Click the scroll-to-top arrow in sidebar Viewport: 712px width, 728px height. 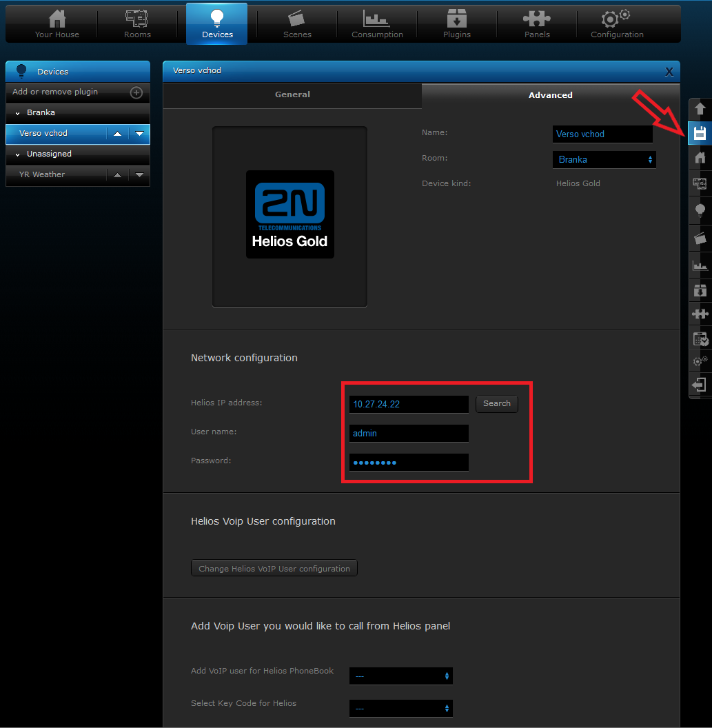(700, 108)
